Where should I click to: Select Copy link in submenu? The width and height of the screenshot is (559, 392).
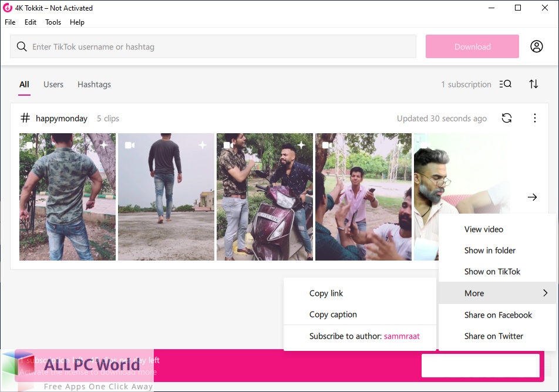[360, 293]
